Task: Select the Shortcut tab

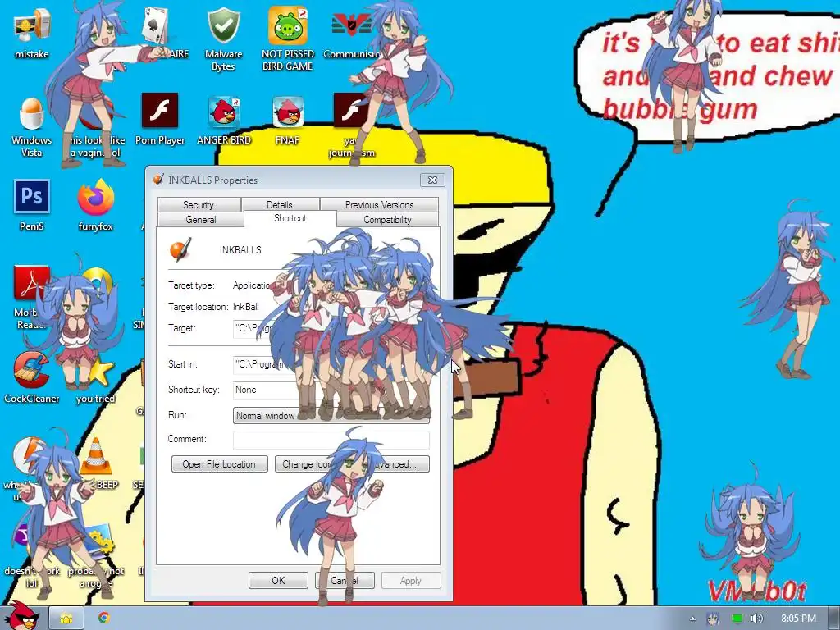Action: tap(290, 218)
